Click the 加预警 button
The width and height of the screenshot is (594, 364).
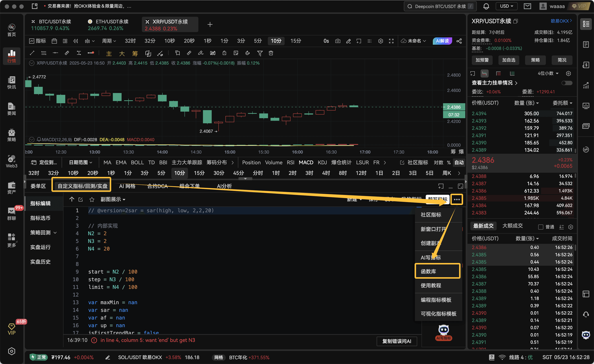tap(482, 60)
